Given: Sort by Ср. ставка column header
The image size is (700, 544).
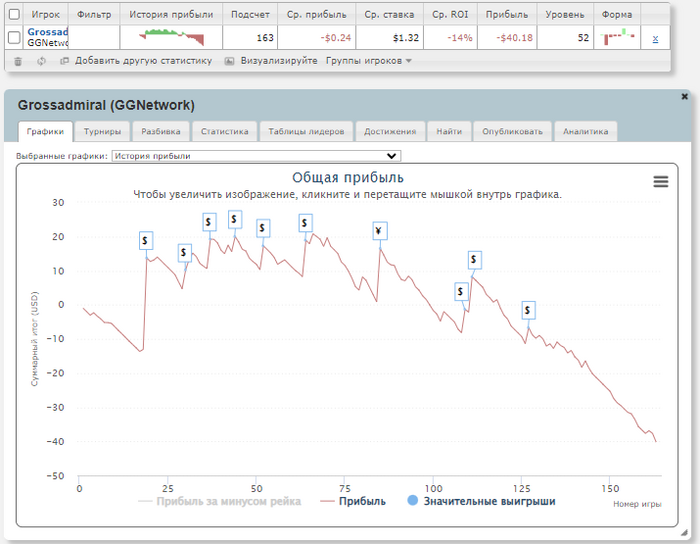Looking at the screenshot, I should [389, 14].
